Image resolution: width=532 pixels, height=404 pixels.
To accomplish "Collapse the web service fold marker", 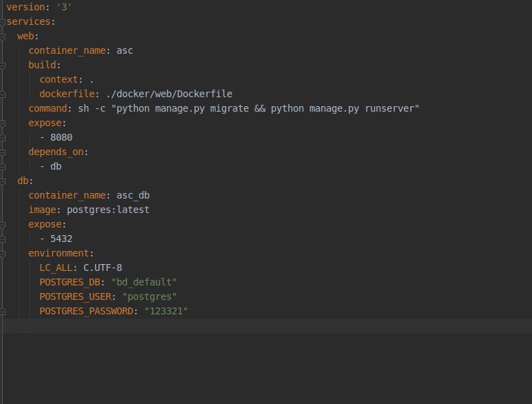I will (3, 37).
